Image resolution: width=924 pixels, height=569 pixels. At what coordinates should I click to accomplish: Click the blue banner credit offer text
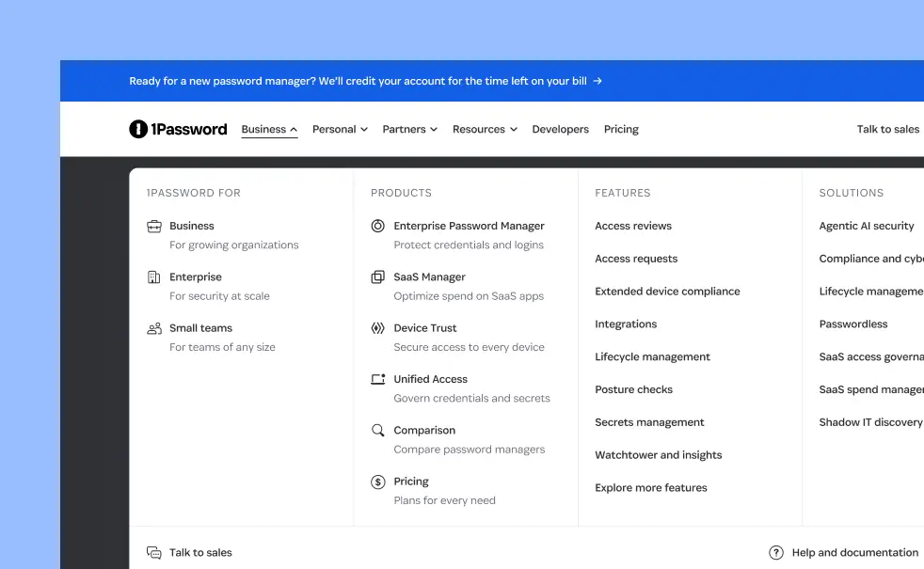click(x=358, y=81)
